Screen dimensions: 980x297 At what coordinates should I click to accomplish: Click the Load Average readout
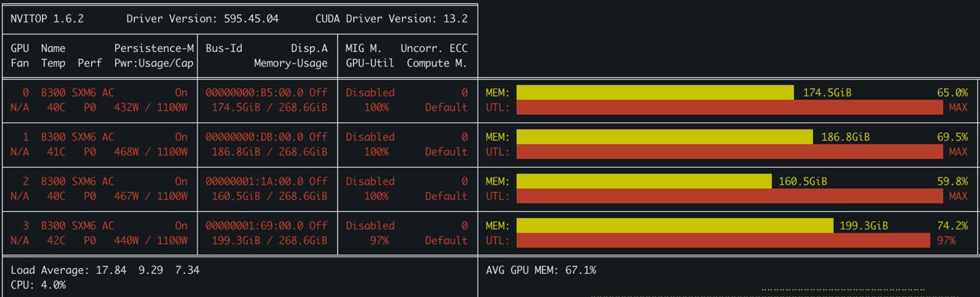105,270
